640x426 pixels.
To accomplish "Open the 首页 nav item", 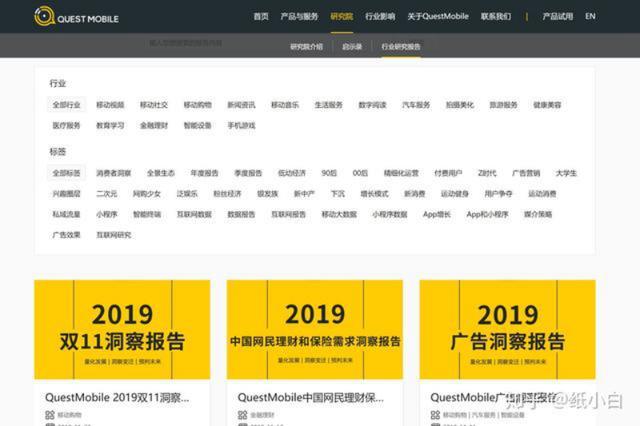I will pos(261,16).
